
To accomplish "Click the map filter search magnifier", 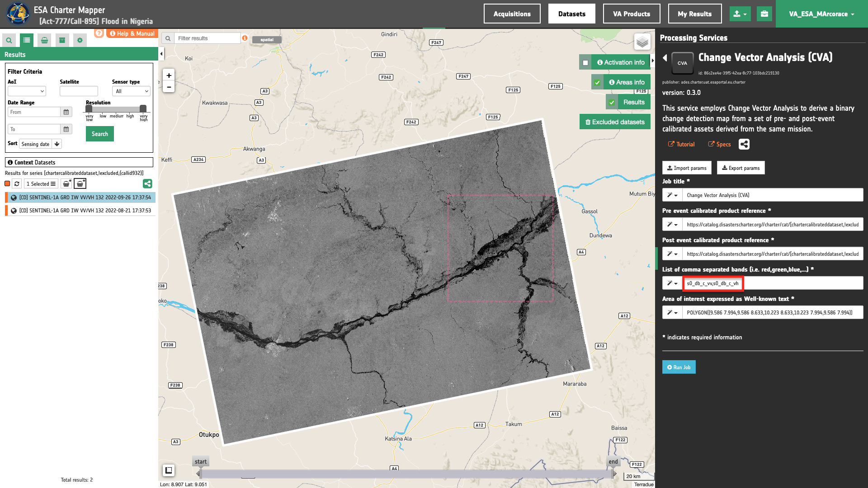I will 168,38.
